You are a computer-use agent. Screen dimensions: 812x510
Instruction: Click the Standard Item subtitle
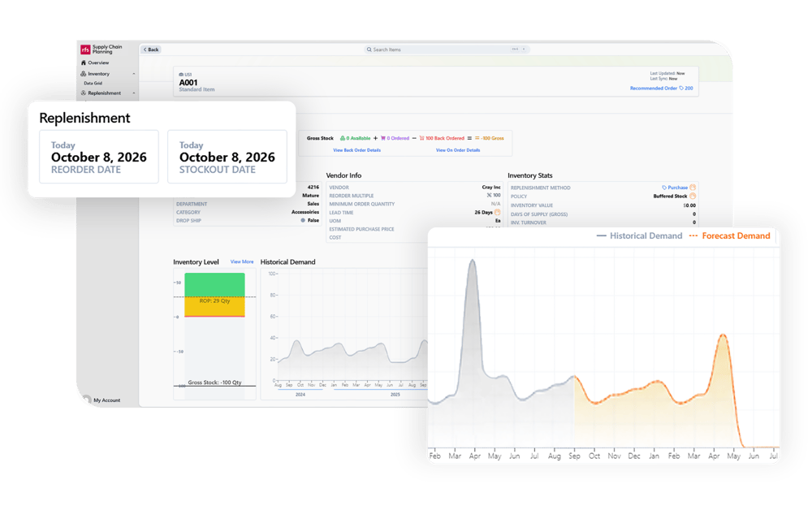pos(197,89)
